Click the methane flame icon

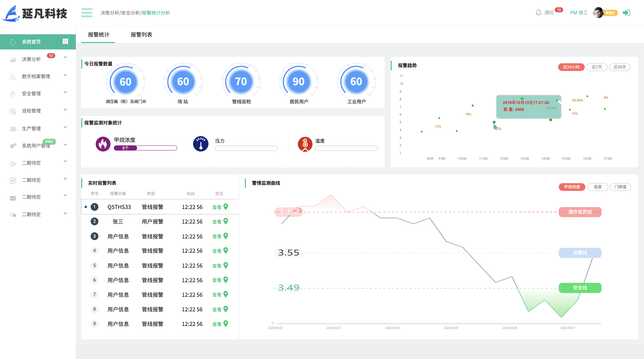103,144
